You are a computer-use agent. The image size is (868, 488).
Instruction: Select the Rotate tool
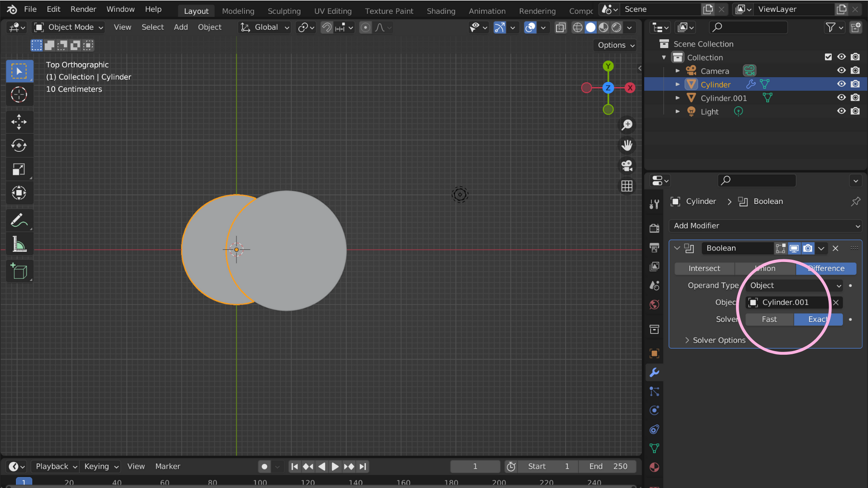19,145
